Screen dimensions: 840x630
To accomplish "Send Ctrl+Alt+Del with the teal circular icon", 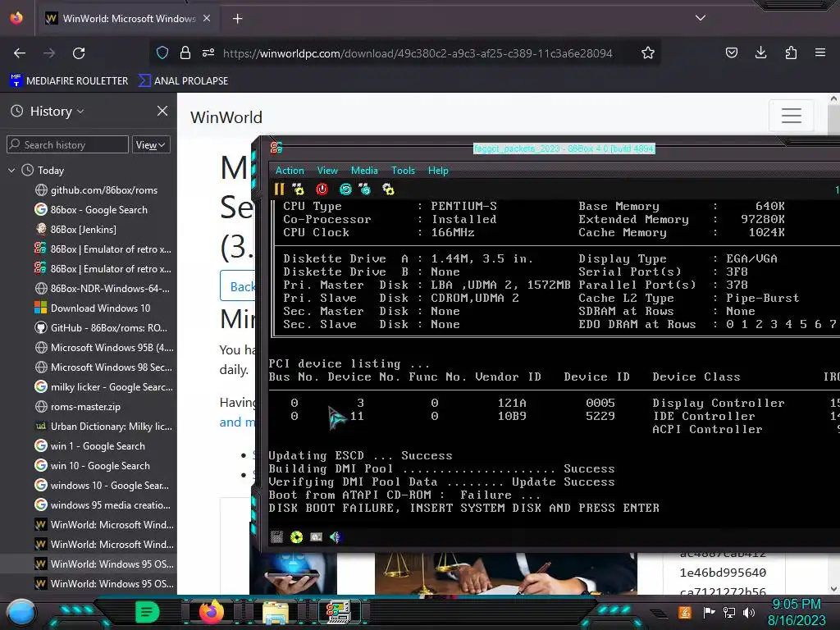I will (345, 189).
